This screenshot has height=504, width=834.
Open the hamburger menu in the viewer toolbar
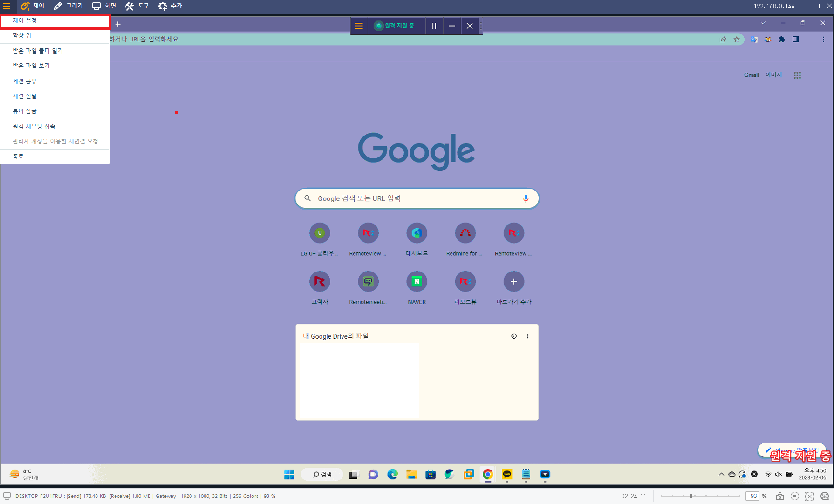tap(7, 6)
